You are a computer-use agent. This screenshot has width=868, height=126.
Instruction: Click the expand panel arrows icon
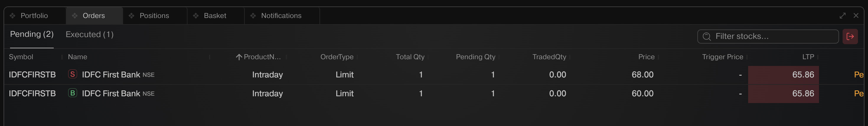842,16
